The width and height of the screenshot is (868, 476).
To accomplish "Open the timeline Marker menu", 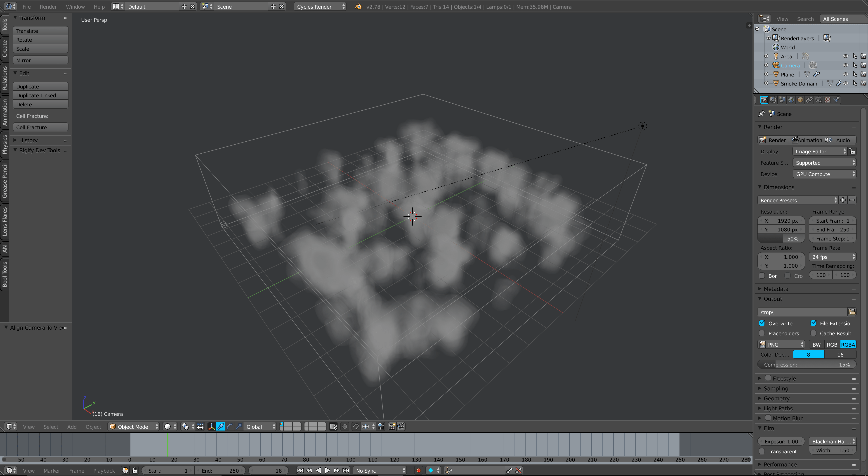I will pyautogui.click(x=52, y=471).
